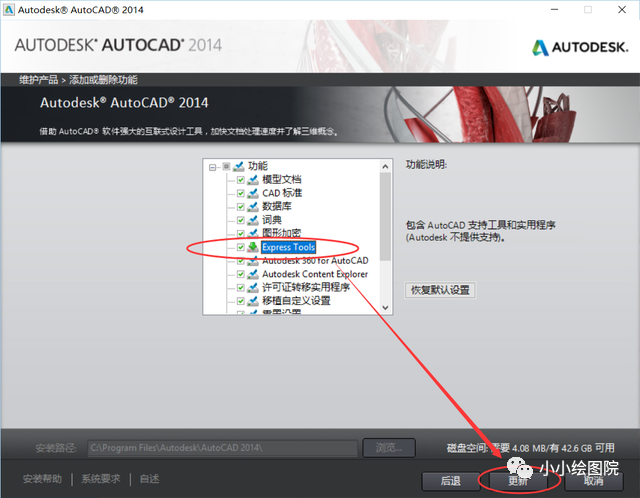Image resolution: width=640 pixels, height=498 pixels.
Task: Click the AutoCAD app icon in title bar
Action: pyautogui.click(x=9, y=9)
